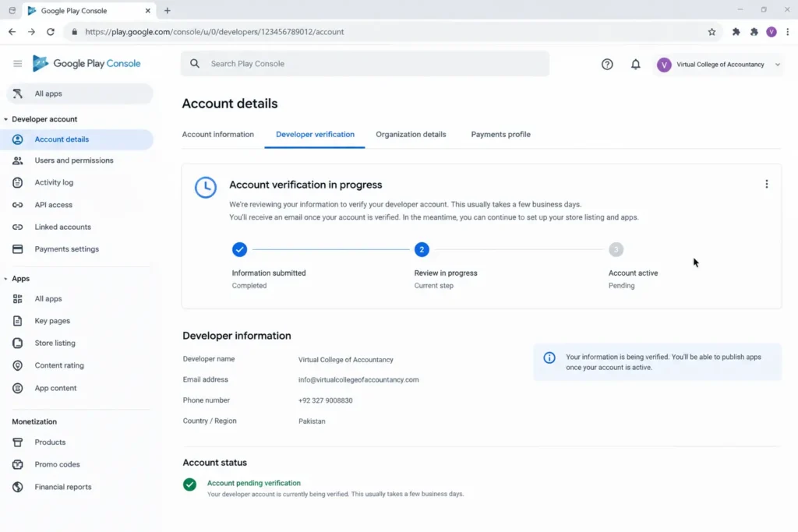Click the phone number +92 327 9008830
Viewport: 798px width, 532px height.
click(325, 401)
